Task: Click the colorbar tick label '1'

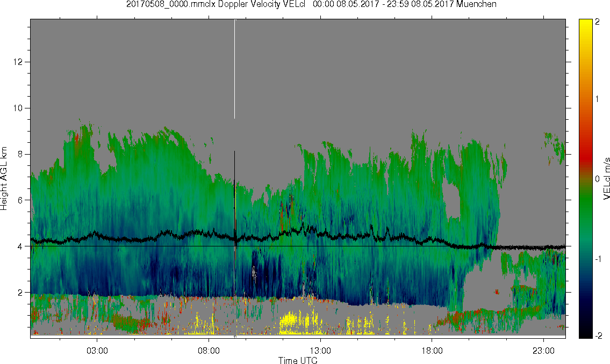Action: [x=598, y=99]
